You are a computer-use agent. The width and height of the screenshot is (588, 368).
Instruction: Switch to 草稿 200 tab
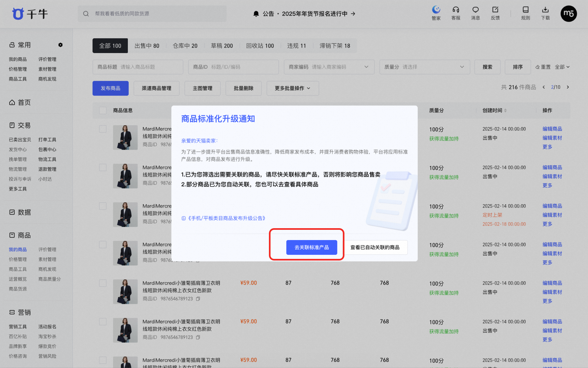(222, 46)
